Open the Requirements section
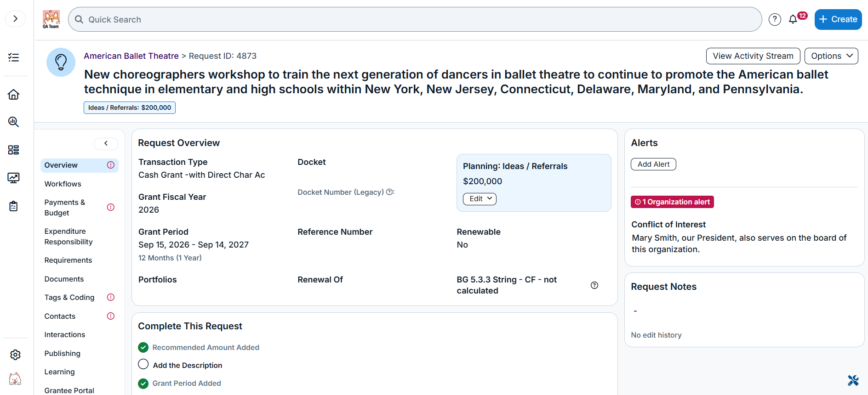 point(68,260)
